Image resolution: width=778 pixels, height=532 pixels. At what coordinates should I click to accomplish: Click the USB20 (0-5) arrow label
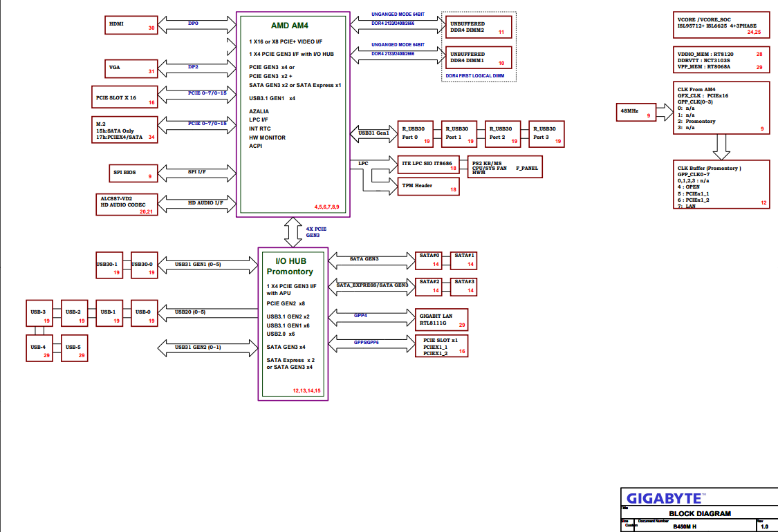[x=190, y=312]
